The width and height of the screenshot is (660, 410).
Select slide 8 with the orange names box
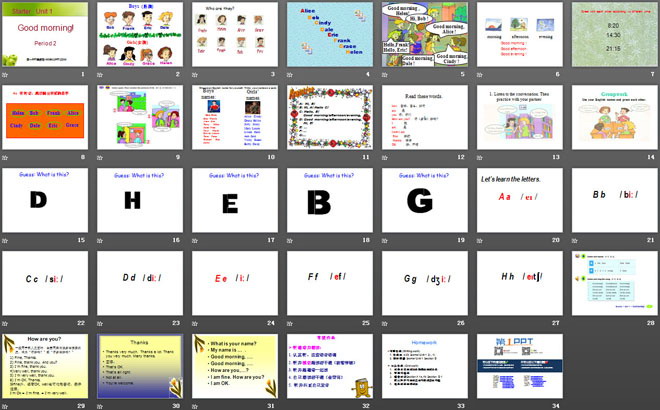pyautogui.click(x=45, y=117)
